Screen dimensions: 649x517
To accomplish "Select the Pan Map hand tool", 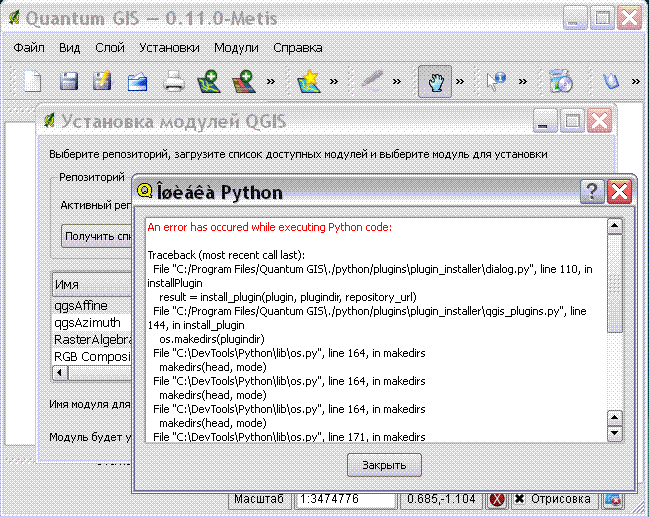I will tap(435, 82).
